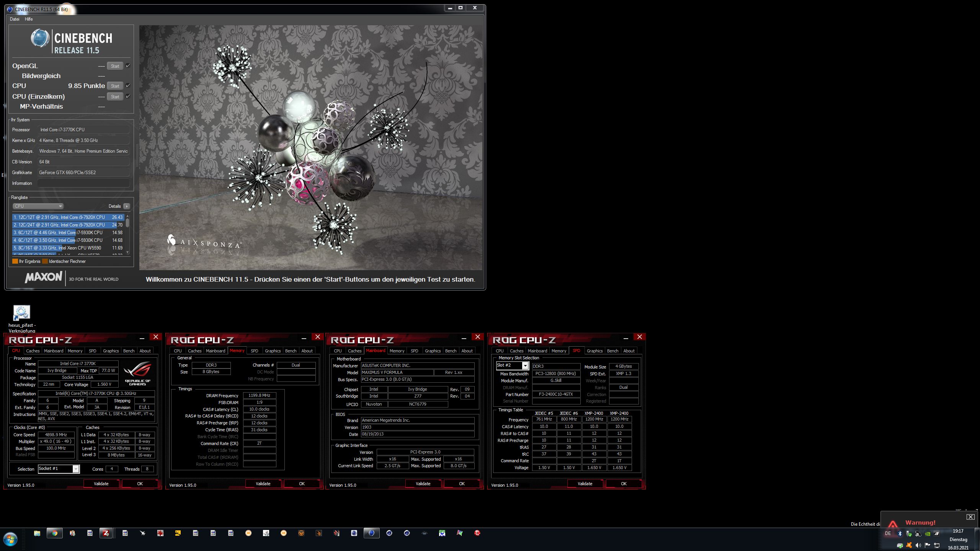The height and width of the screenshot is (551, 980).
Task: Click the satellite dish tray icon
Action: 918,533
